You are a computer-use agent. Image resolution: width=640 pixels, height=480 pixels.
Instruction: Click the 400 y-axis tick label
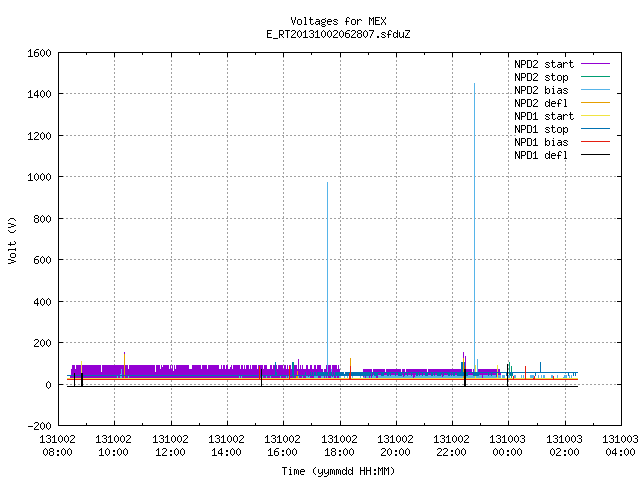pos(42,302)
